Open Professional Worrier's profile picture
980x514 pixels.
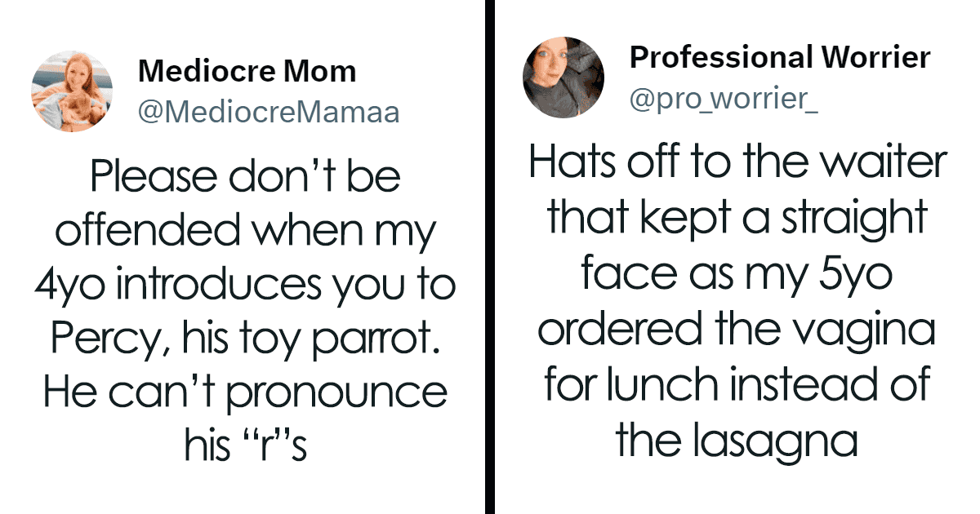pos(563,78)
